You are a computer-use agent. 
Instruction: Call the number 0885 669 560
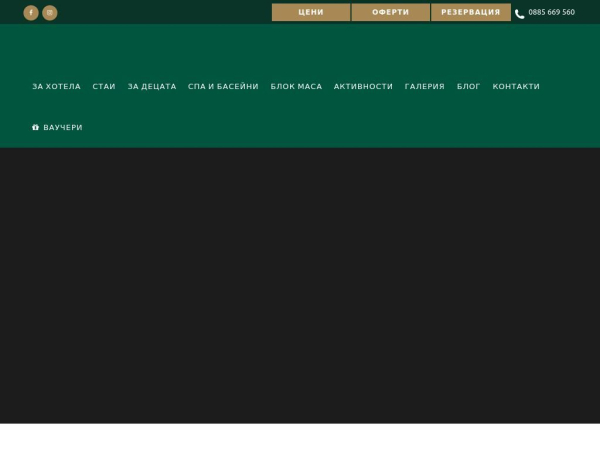point(551,12)
